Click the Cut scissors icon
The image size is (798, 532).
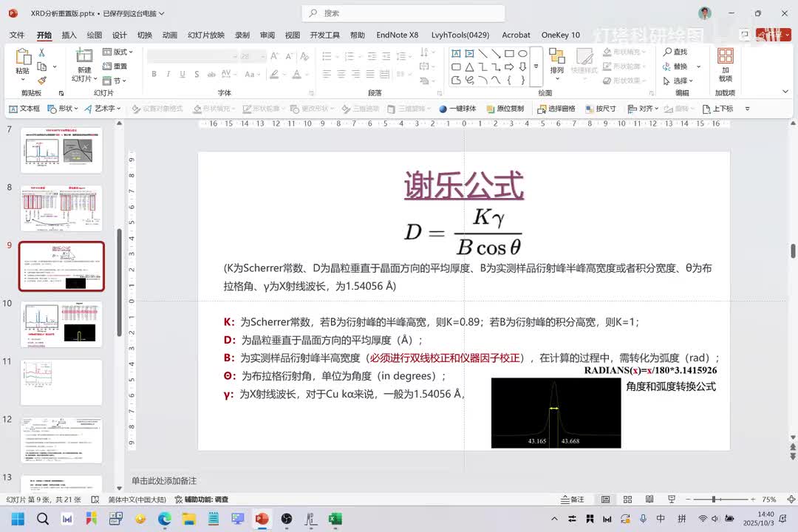(x=41, y=52)
